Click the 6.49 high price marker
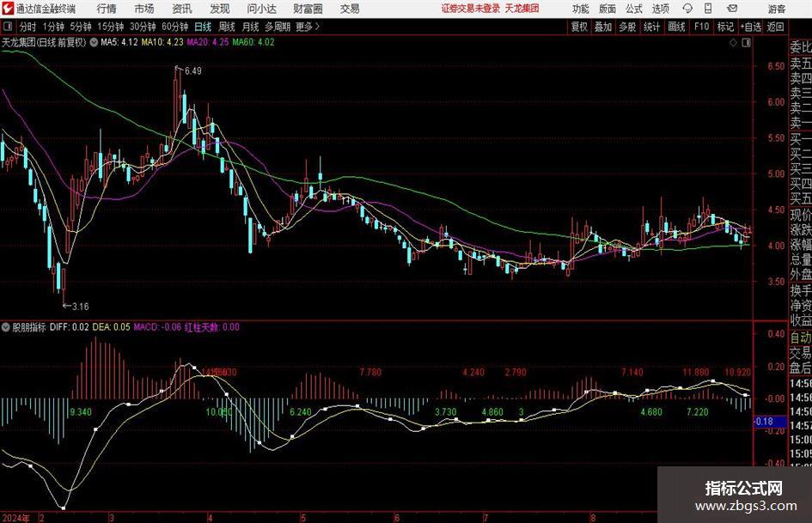This screenshot has width=812, height=523. click(192, 71)
